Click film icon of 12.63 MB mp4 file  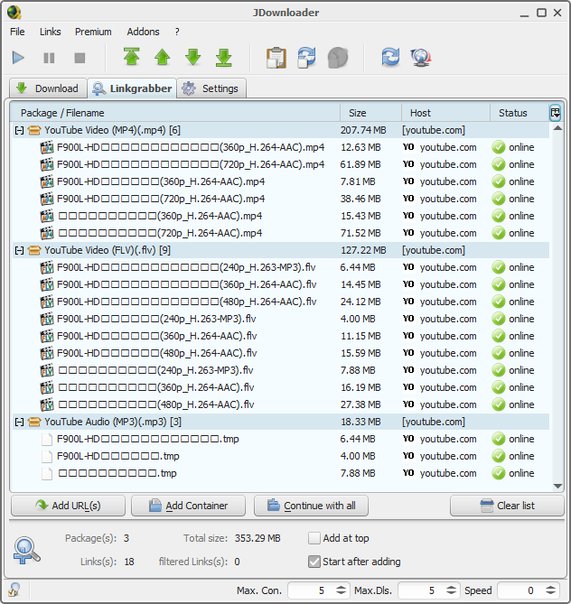pos(47,147)
